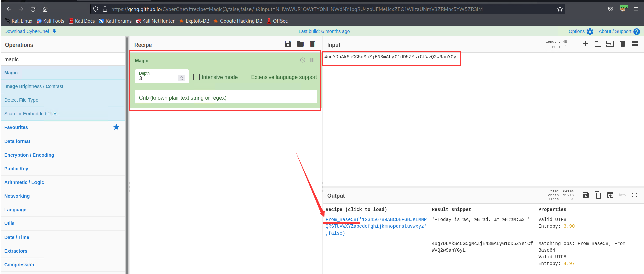Screen dimensions: 644x274
Task: Expand Favourites category
Action: (x=63, y=127)
